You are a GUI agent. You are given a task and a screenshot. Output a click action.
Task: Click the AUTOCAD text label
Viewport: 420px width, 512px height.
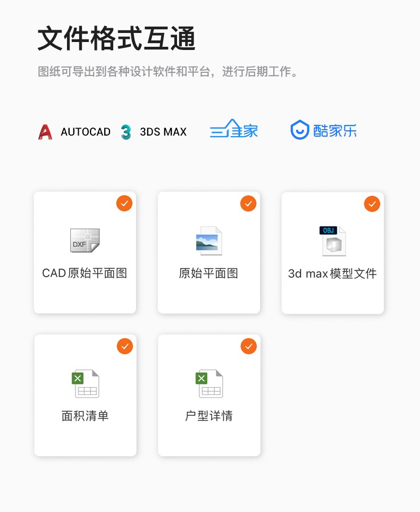86,132
